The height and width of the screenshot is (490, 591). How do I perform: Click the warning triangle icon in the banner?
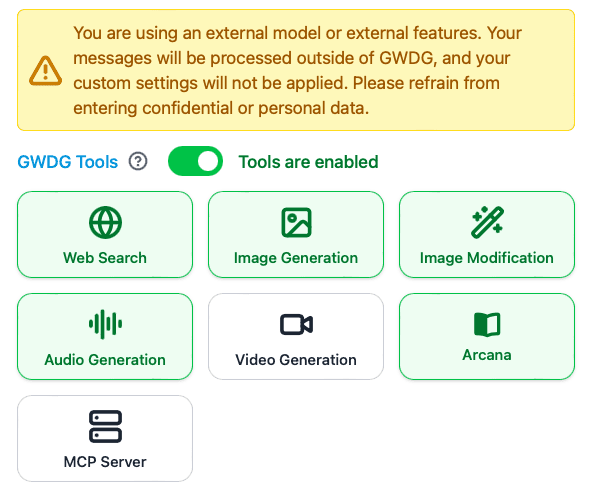pos(45,71)
